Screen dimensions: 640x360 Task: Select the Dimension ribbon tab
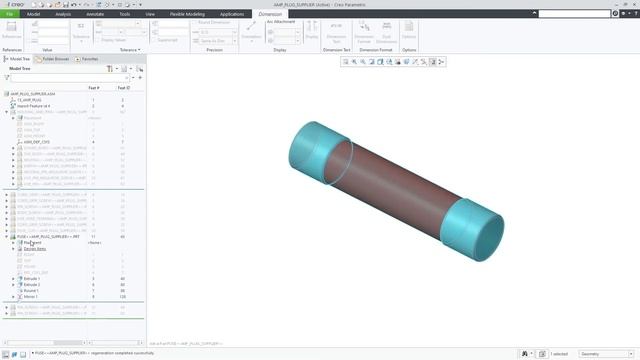point(270,14)
